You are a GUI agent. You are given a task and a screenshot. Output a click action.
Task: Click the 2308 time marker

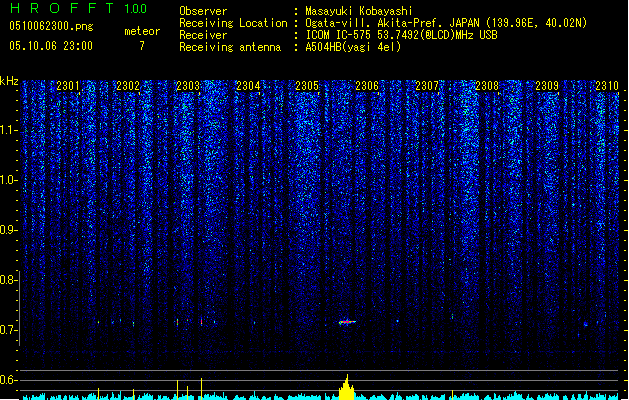487,86
